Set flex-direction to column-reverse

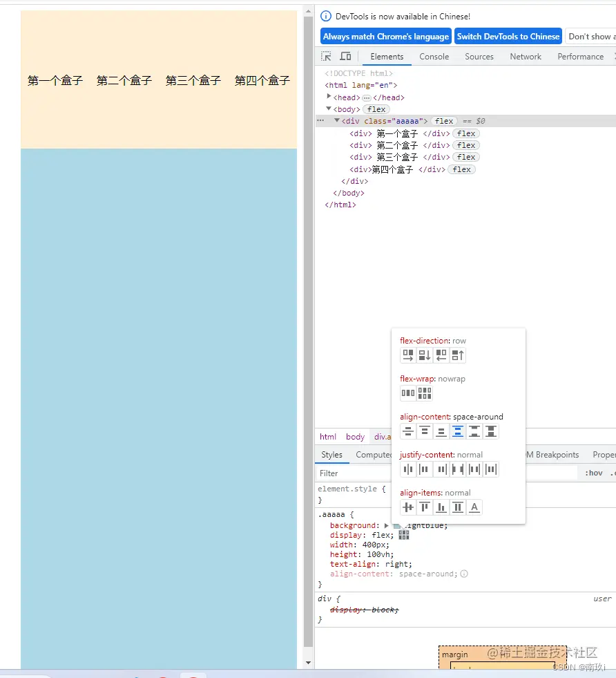point(457,355)
